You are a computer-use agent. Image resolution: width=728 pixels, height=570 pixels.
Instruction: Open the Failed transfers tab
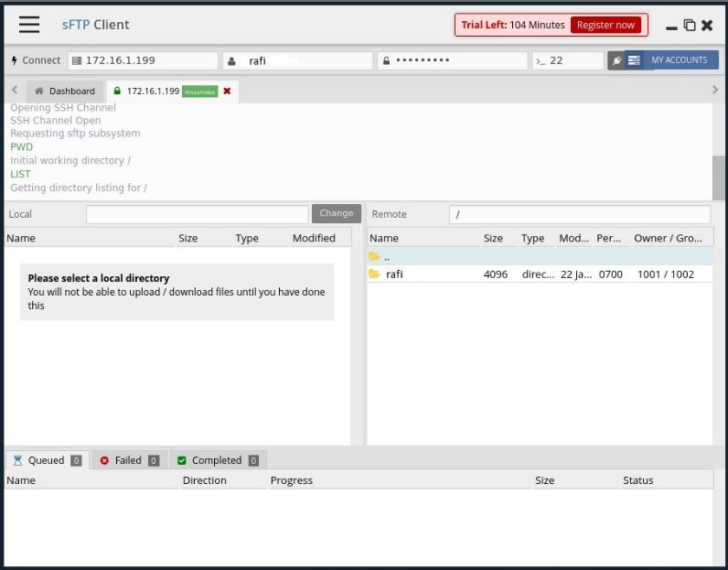129,460
